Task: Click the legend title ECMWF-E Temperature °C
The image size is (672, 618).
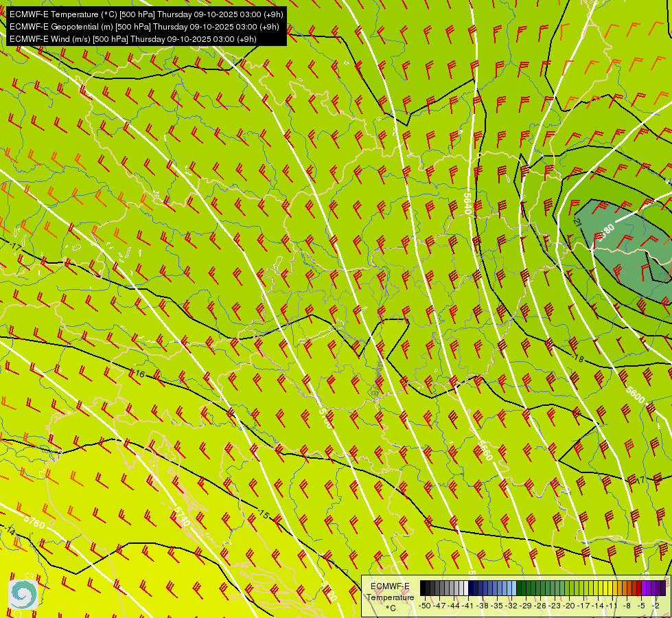Action: [x=390, y=597]
